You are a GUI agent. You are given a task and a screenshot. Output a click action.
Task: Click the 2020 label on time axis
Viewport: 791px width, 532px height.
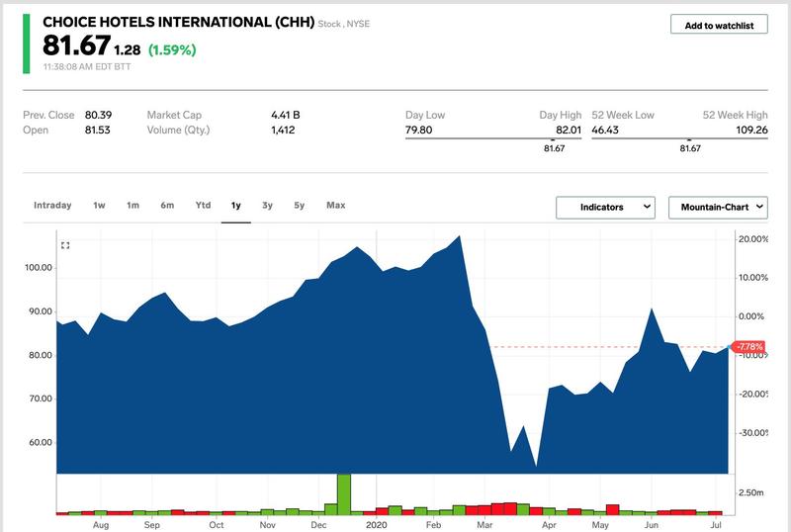pos(377,525)
